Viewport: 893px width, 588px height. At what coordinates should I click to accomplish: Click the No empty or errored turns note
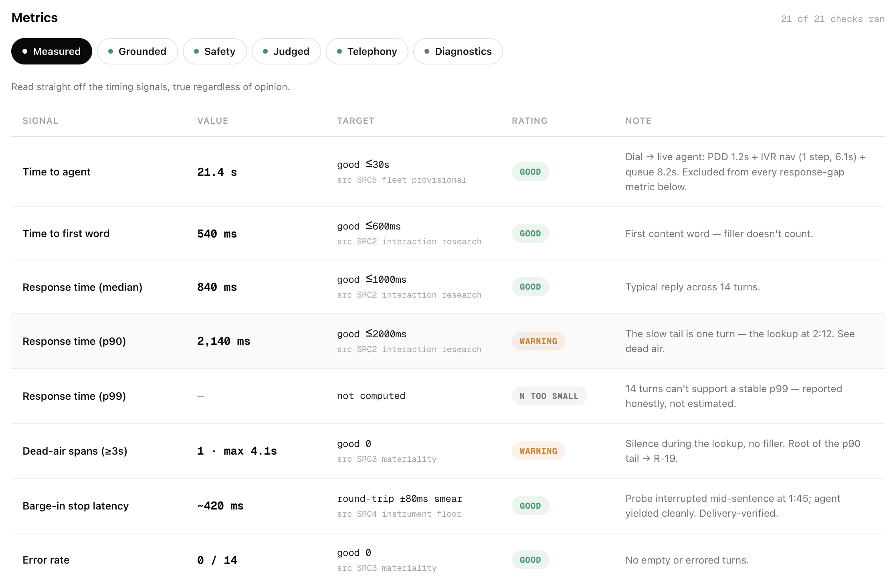pos(687,560)
